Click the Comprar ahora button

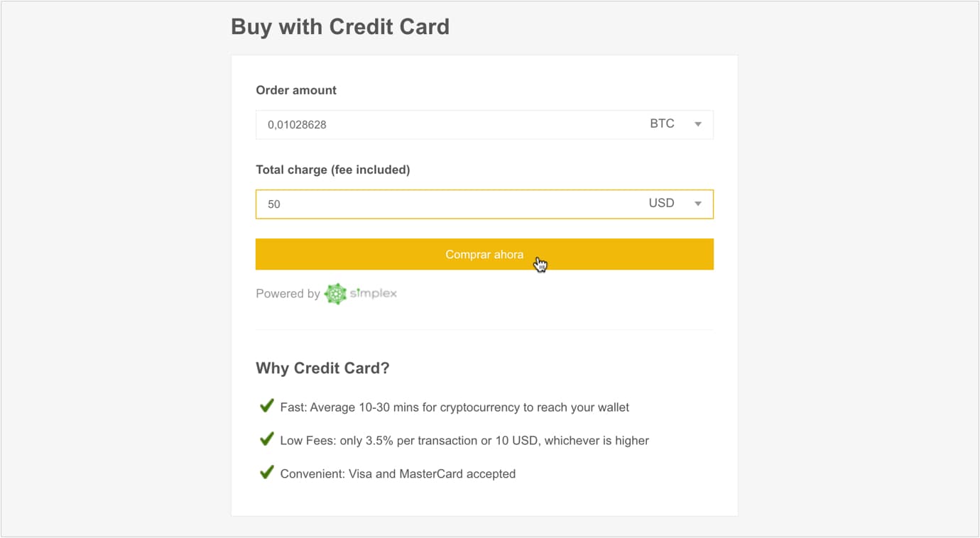point(484,254)
